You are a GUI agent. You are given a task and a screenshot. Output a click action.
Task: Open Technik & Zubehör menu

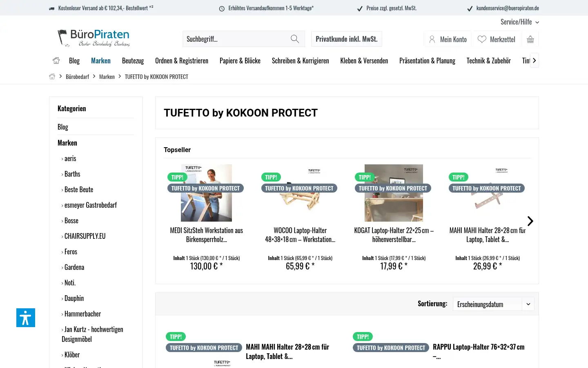(489, 61)
